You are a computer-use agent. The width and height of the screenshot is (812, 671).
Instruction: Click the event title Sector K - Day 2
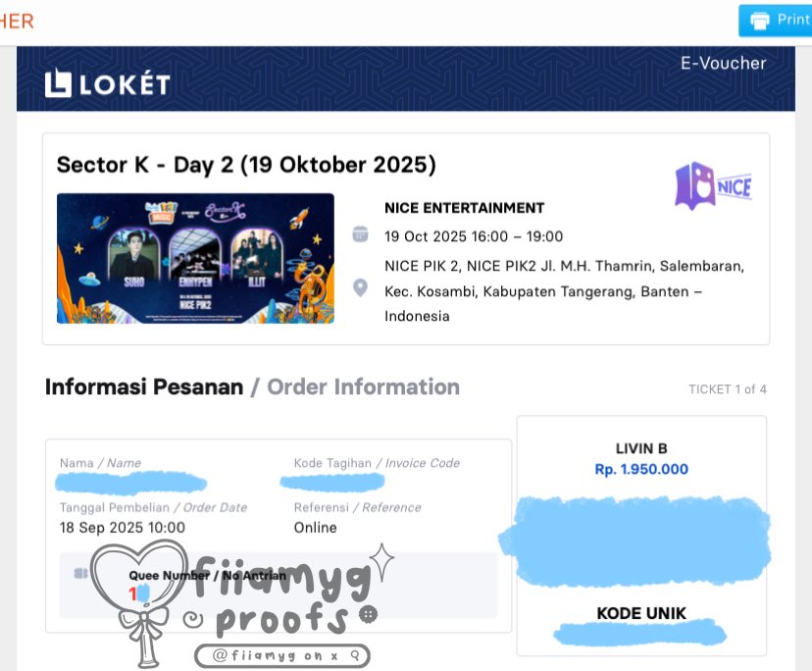246,165
